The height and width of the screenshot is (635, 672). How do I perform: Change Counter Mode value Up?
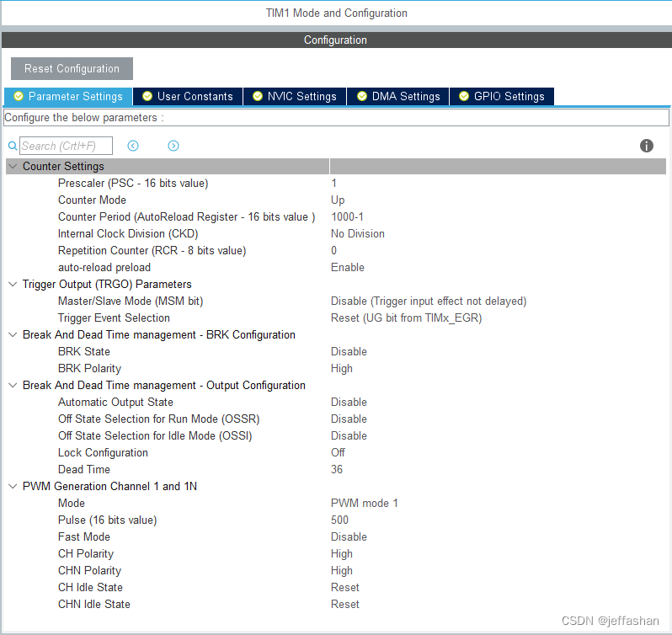click(x=338, y=200)
